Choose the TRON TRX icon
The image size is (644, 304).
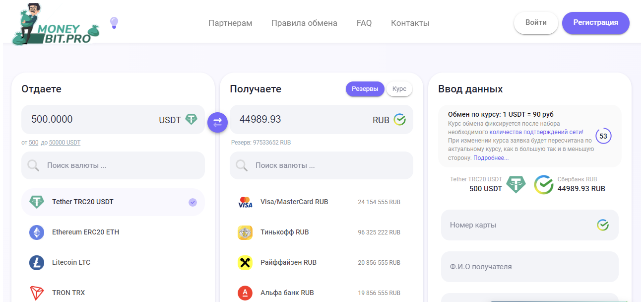click(37, 293)
